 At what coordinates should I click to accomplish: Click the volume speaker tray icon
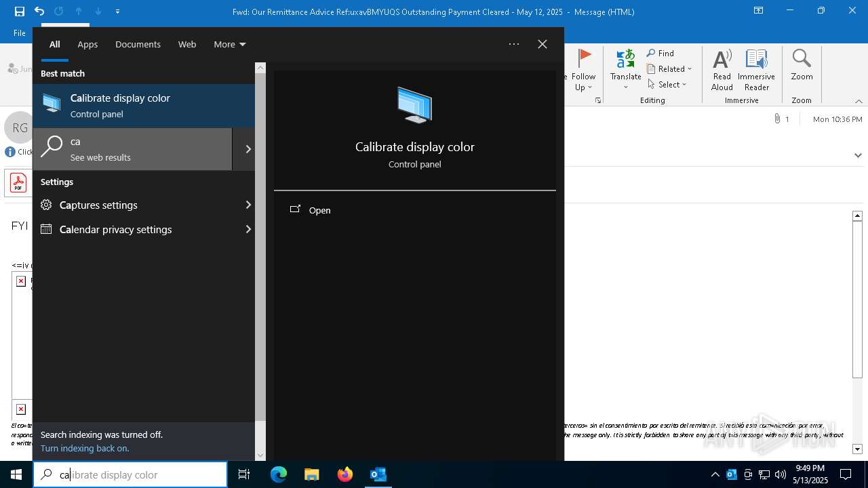781,474
